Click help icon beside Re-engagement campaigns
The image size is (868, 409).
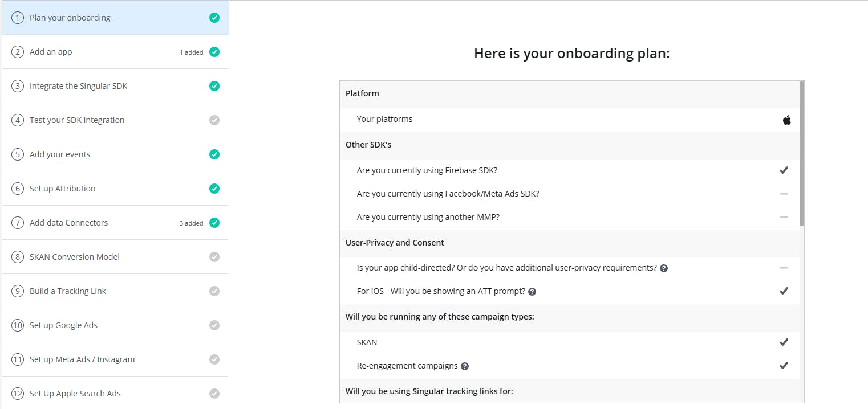(465, 366)
